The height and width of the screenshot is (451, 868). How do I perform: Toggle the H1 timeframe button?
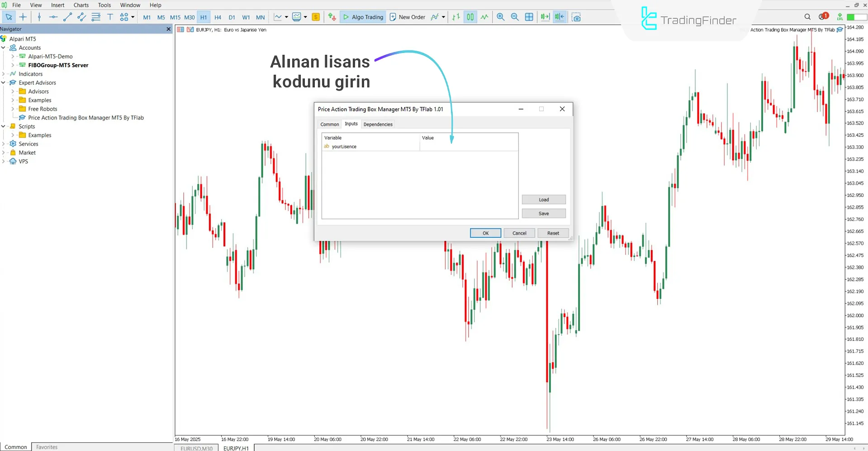204,17
